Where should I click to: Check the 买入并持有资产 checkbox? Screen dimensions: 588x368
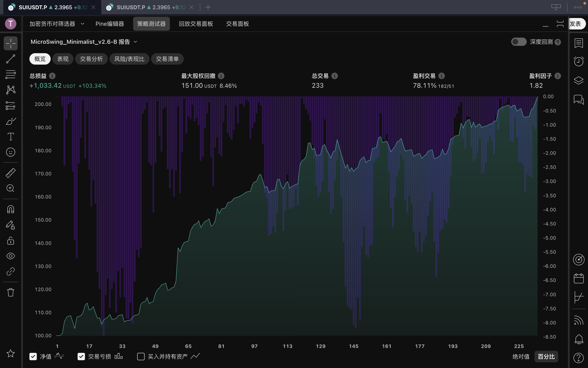tap(141, 356)
